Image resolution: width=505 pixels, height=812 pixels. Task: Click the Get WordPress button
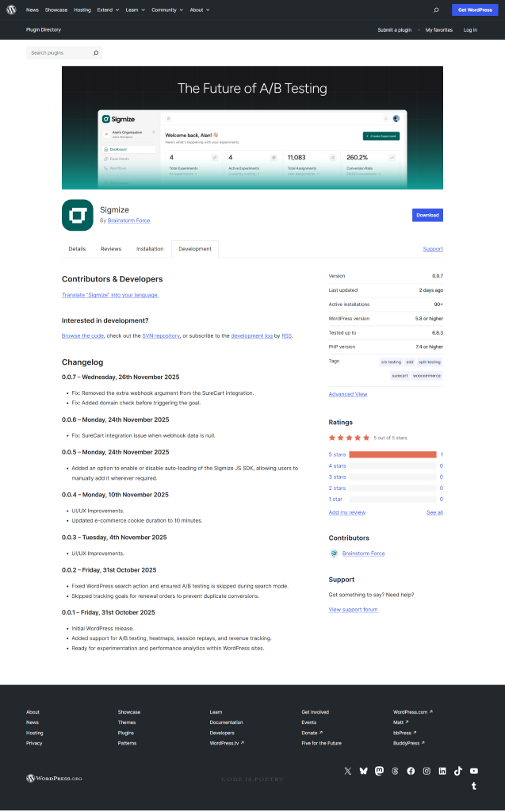(475, 10)
